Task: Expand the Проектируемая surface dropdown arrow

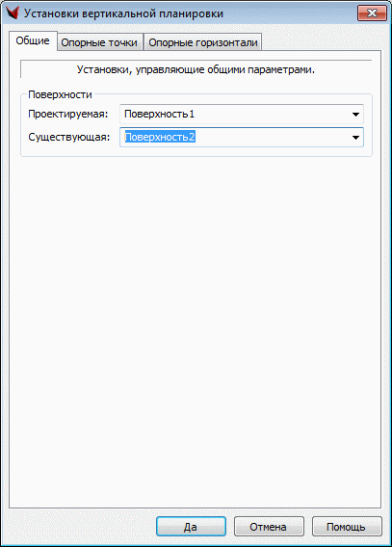Action: 355,114
